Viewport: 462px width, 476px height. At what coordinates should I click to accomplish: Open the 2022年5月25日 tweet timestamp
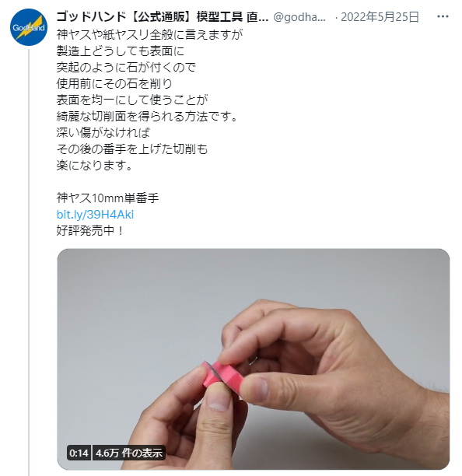pyautogui.click(x=380, y=17)
